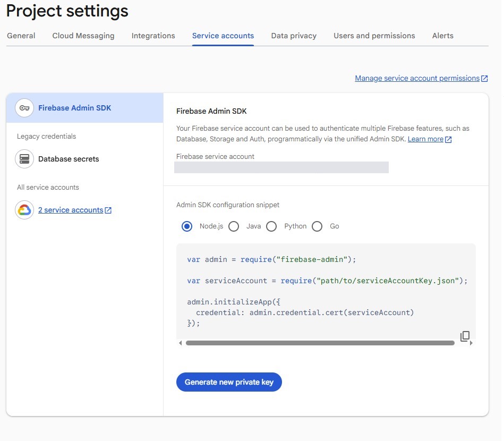Click the Google Cloud logo icon
Viewport: 504px width, 441px height.
(24, 210)
